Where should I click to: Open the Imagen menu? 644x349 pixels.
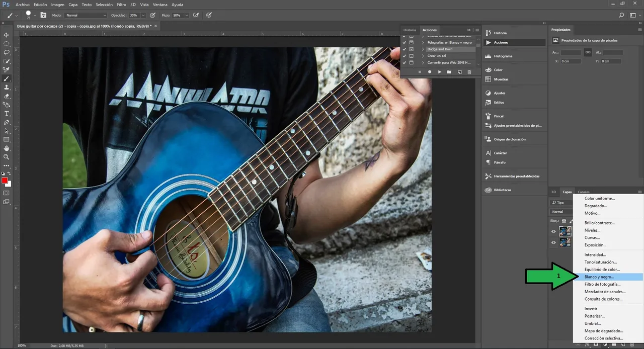[58, 5]
